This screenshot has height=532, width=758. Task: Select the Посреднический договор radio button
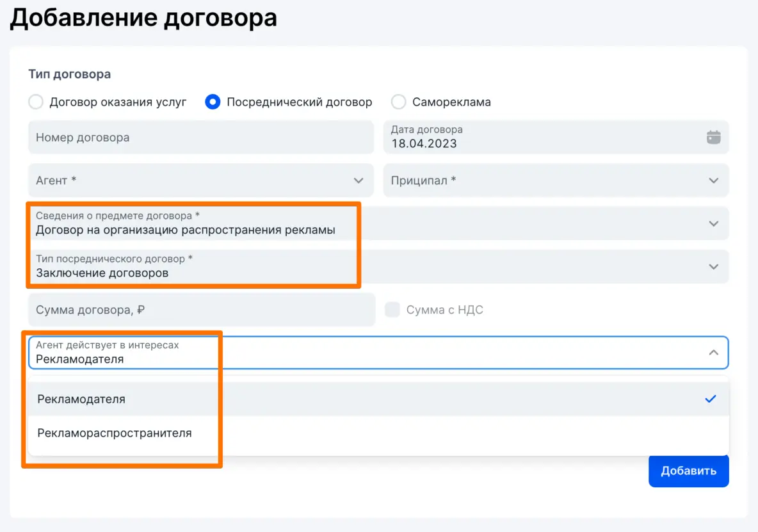pos(213,102)
